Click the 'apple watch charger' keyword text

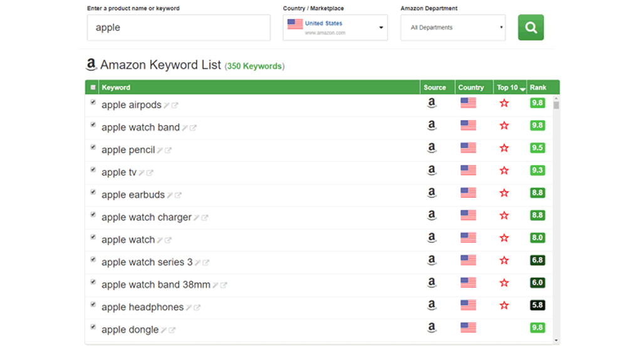point(147,217)
